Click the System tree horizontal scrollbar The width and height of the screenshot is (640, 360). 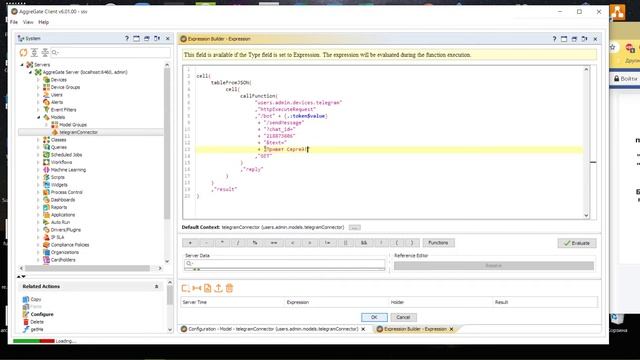[x=87, y=268]
